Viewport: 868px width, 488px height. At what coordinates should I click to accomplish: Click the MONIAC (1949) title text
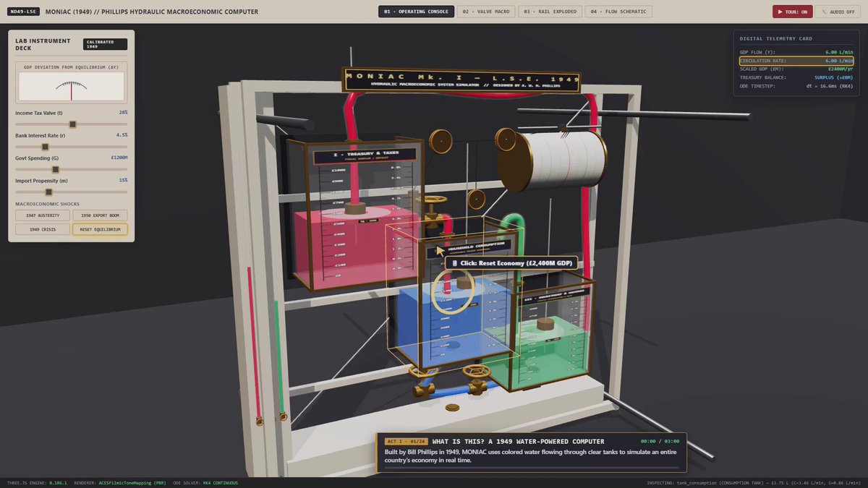pyautogui.click(x=152, y=12)
